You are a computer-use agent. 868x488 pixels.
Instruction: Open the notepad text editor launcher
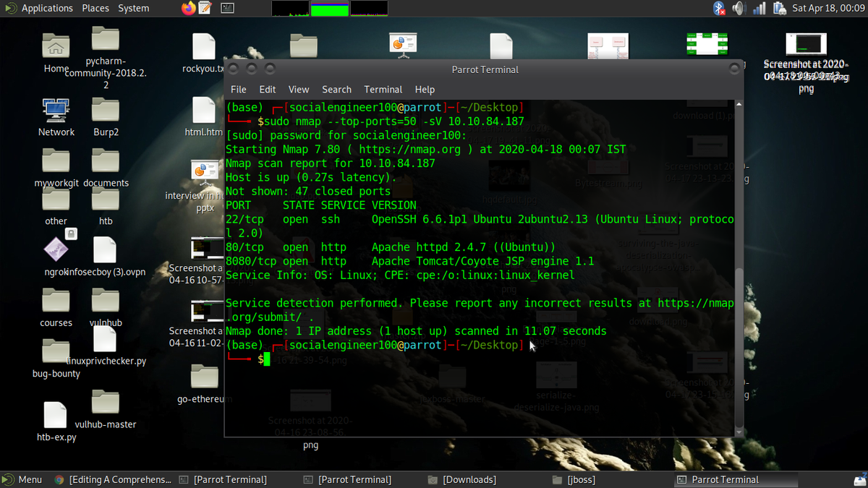[x=205, y=8]
